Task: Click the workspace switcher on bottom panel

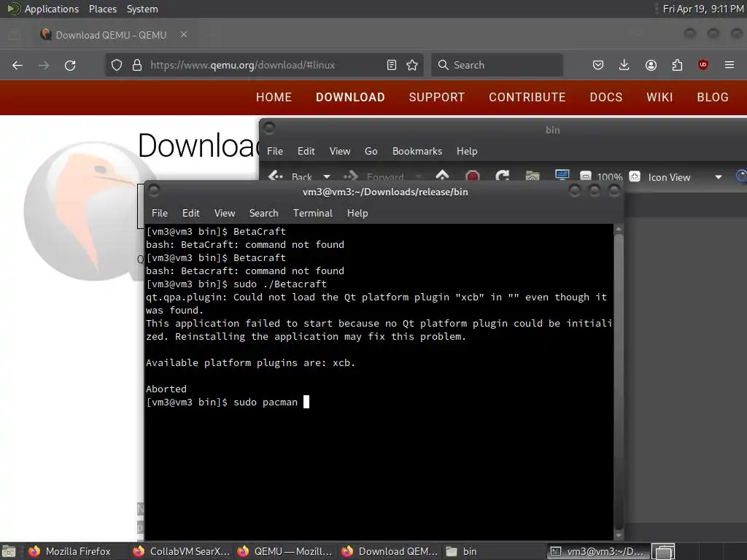Action: (x=662, y=551)
